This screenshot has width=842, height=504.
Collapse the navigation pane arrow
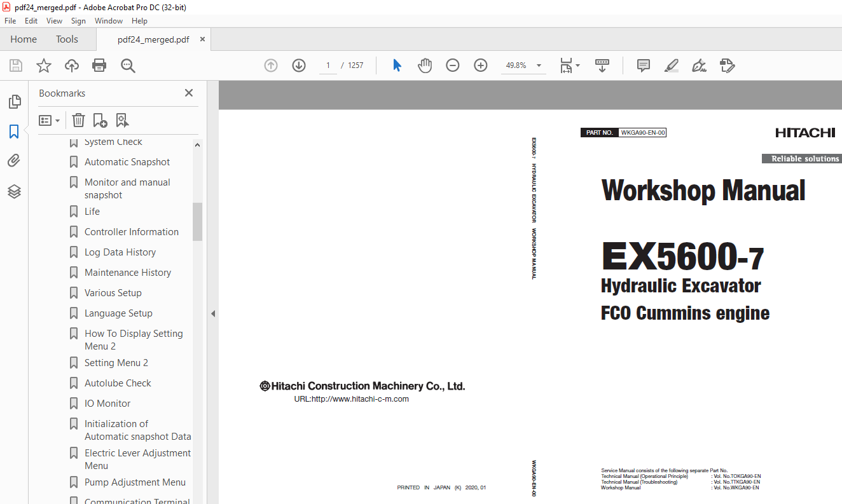pos(213,313)
